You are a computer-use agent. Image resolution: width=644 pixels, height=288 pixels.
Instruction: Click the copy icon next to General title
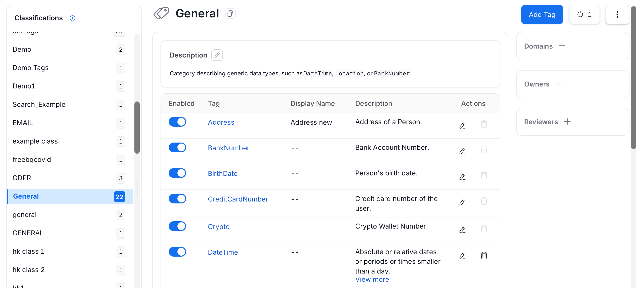230,14
